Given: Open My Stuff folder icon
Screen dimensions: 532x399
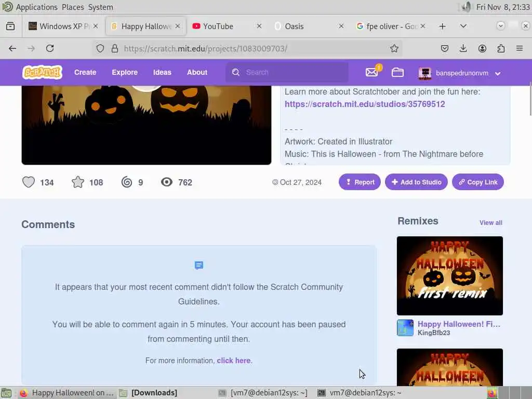Looking at the screenshot, I should click(397, 72).
